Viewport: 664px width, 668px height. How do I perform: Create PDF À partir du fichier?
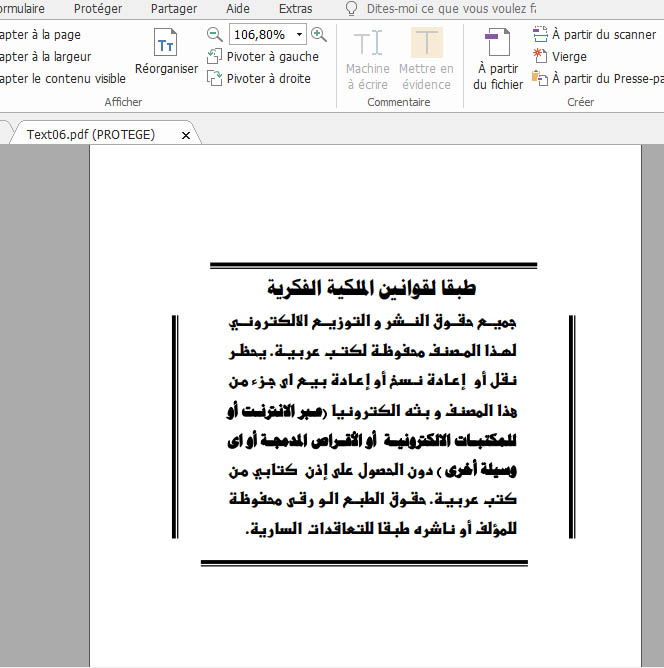498,59
